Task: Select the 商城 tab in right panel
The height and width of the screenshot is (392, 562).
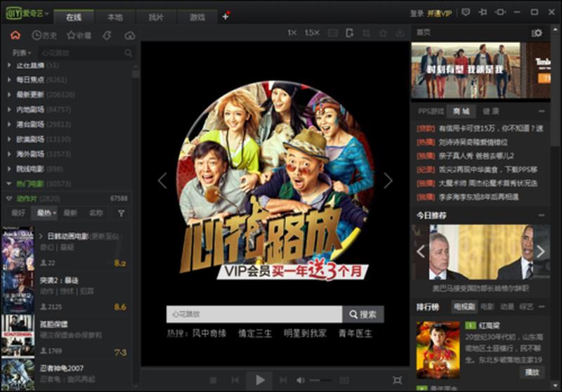Action: [462, 112]
